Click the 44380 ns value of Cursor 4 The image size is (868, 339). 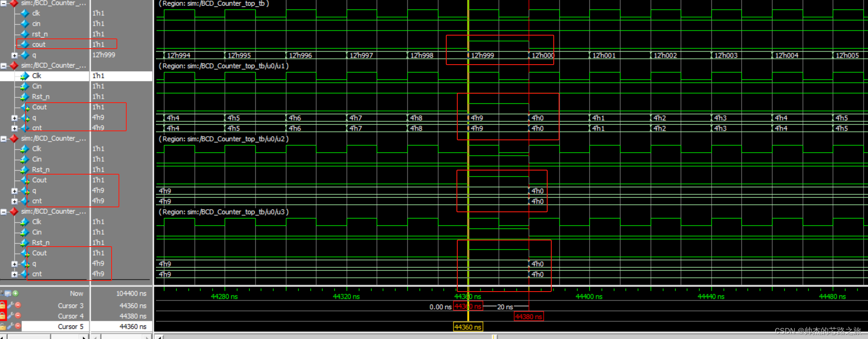[133, 316]
